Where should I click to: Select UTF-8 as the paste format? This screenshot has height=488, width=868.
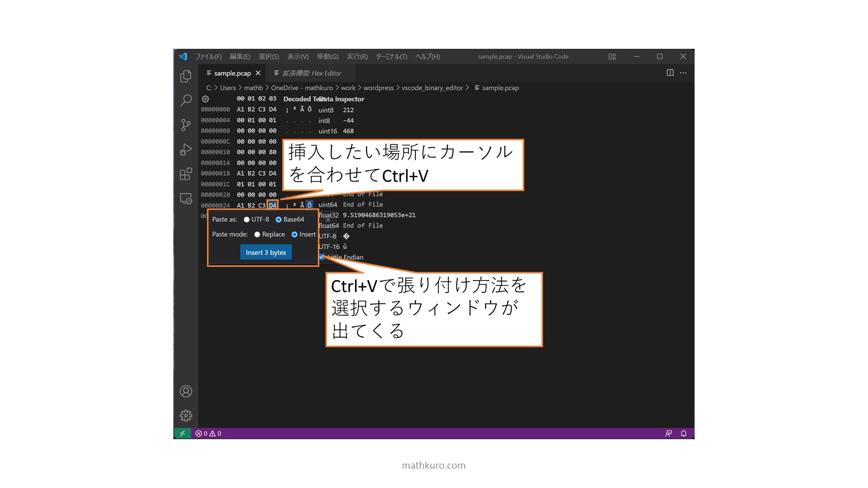pos(247,220)
